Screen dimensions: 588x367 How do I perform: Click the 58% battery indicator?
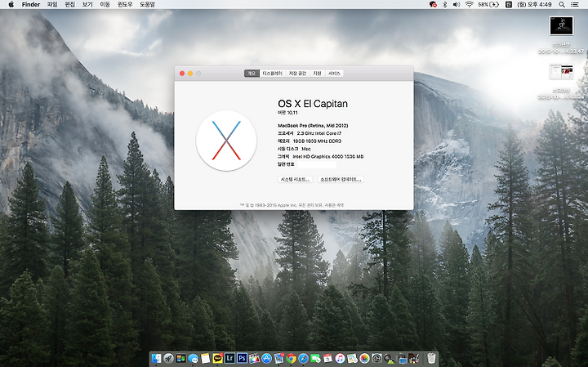point(488,5)
